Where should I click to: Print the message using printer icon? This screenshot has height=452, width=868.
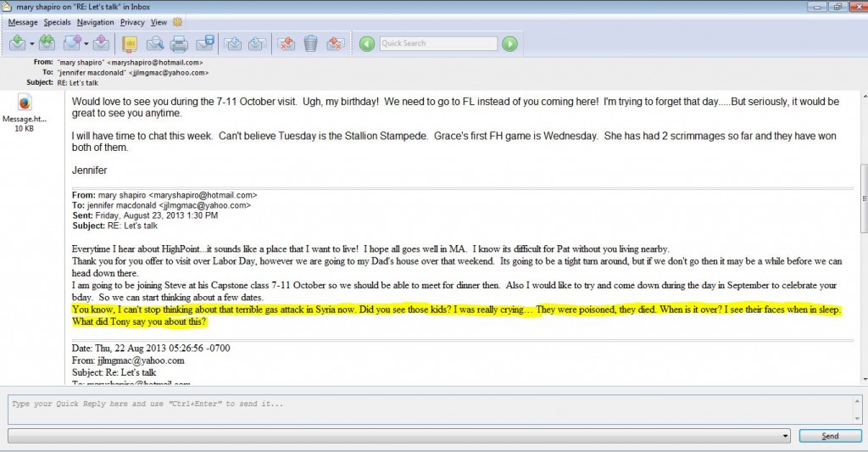pyautogui.click(x=179, y=43)
